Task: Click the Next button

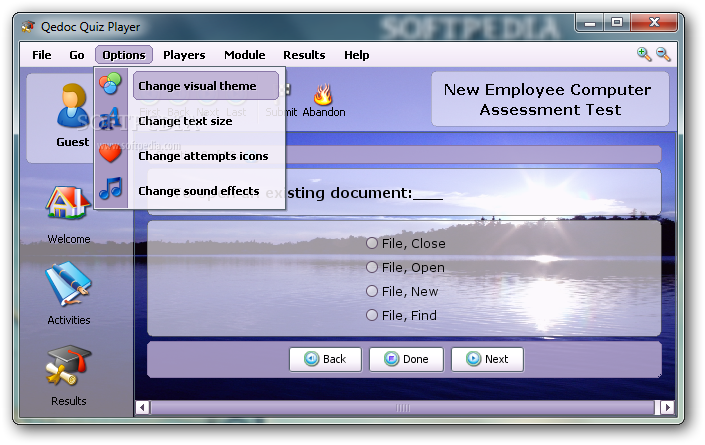Action: (x=487, y=359)
